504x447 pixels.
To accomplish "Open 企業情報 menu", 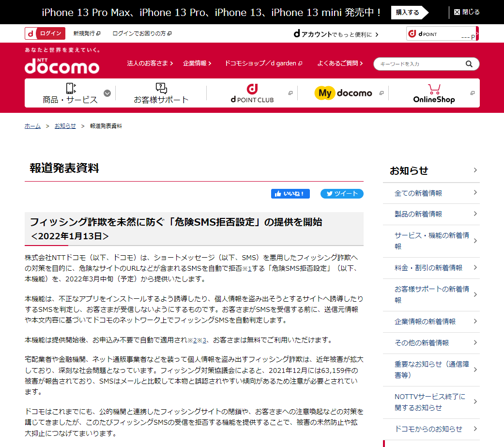I will click(197, 63).
